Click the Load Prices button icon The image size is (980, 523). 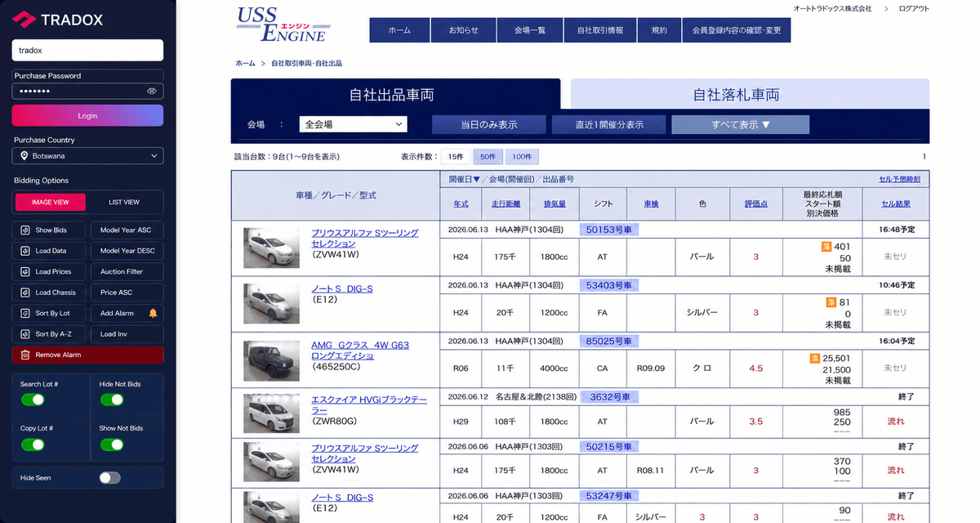point(25,271)
